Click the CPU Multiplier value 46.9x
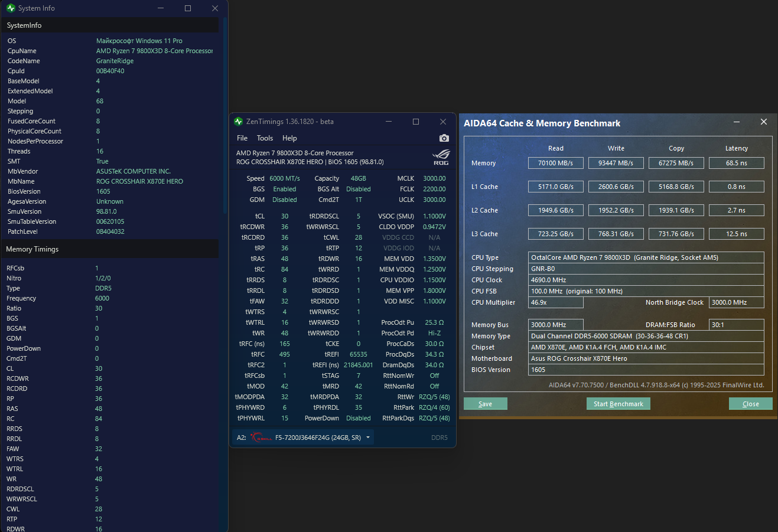Screen dimensions: 778x532 [x=556, y=302]
